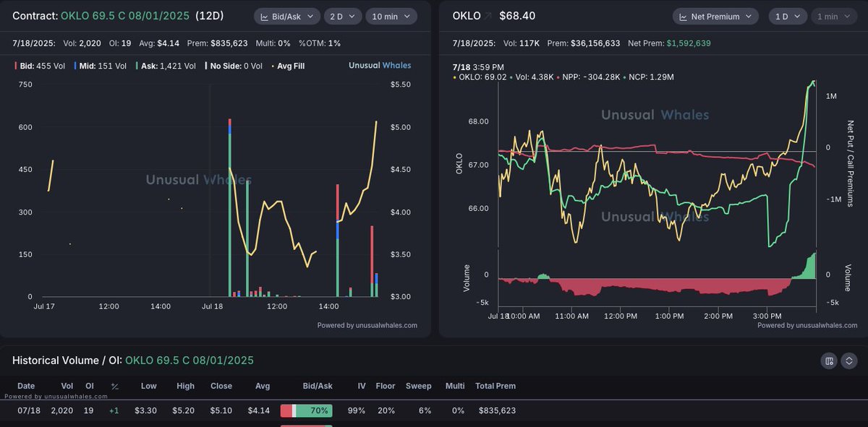Sort table by Multi column header
The height and width of the screenshot is (427, 868).
pos(455,386)
